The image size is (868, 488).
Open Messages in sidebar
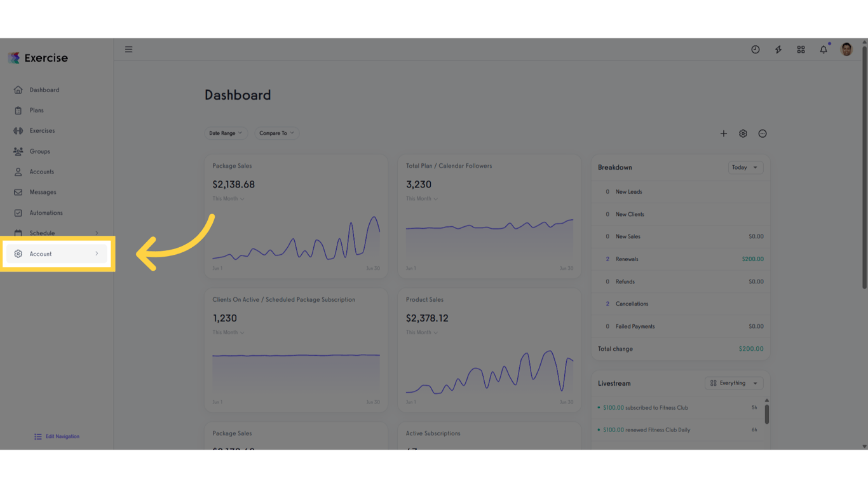click(43, 192)
